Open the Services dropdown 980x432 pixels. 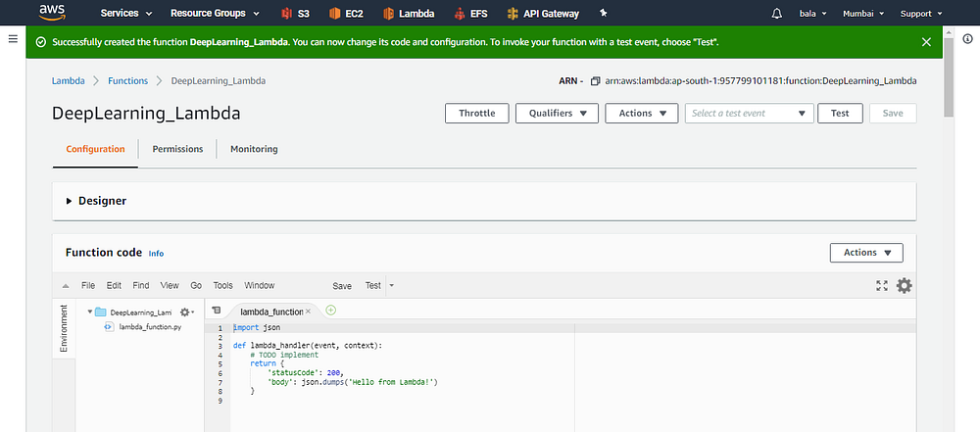(126, 13)
